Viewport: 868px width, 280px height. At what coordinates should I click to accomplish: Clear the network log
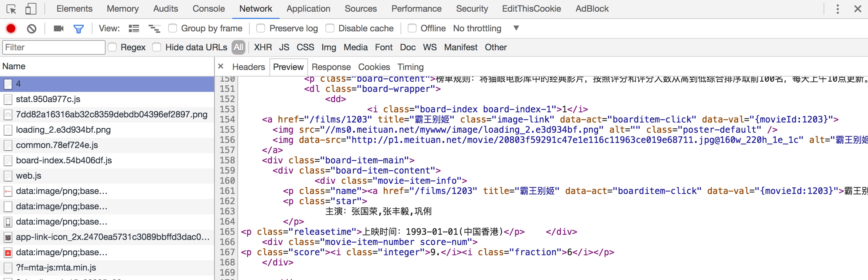coord(32,28)
